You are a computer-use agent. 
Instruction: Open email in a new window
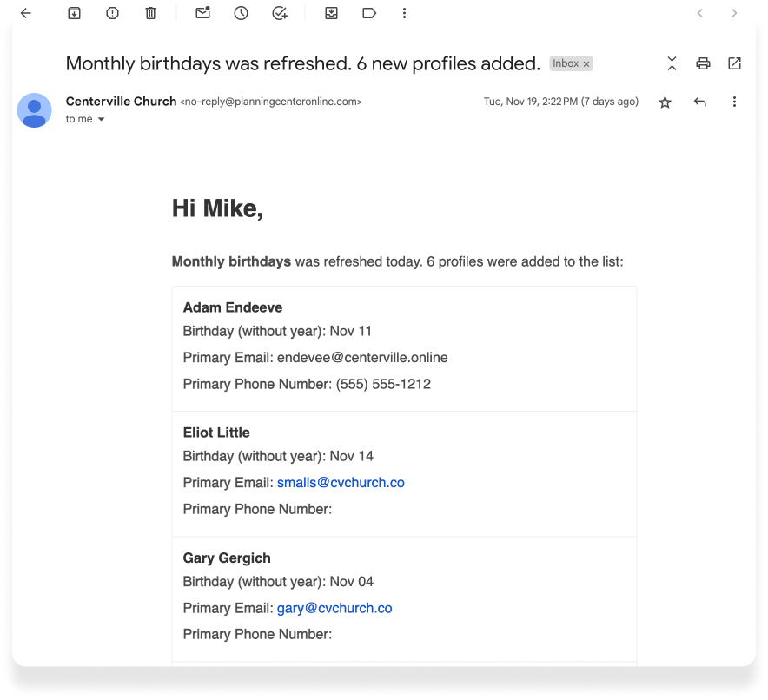(734, 63)
